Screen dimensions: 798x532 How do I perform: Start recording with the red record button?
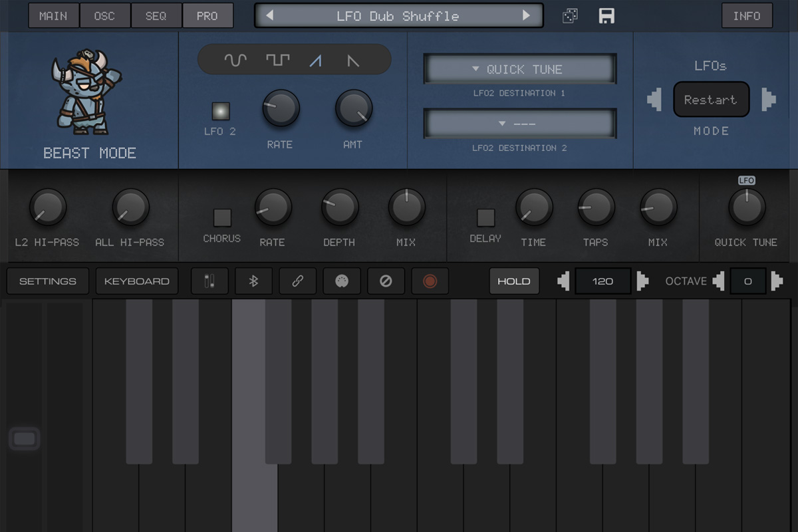430,281
